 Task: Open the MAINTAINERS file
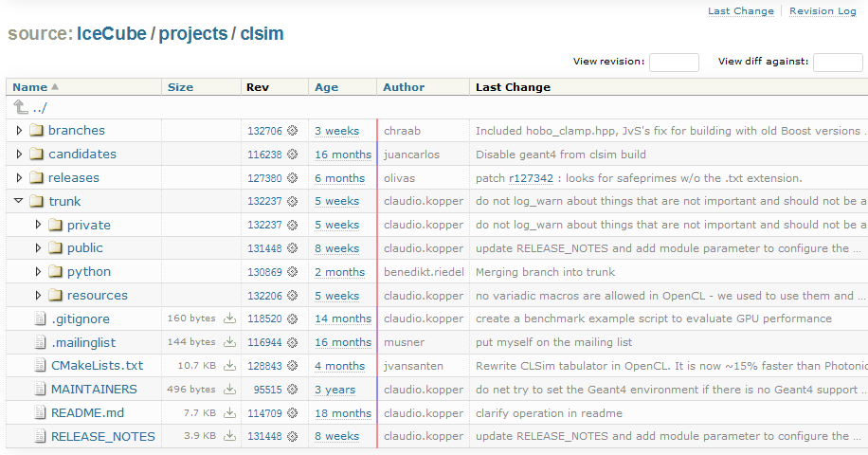(x=94, y=390)
